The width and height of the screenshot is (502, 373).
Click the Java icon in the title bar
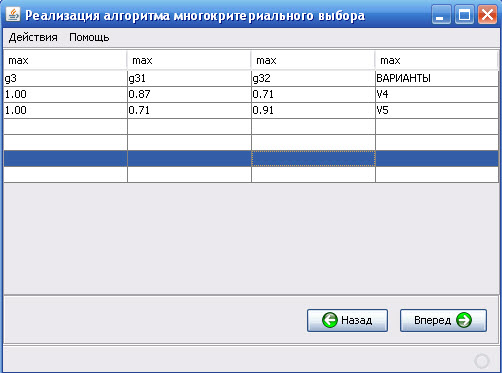click(x=13, y=15)
